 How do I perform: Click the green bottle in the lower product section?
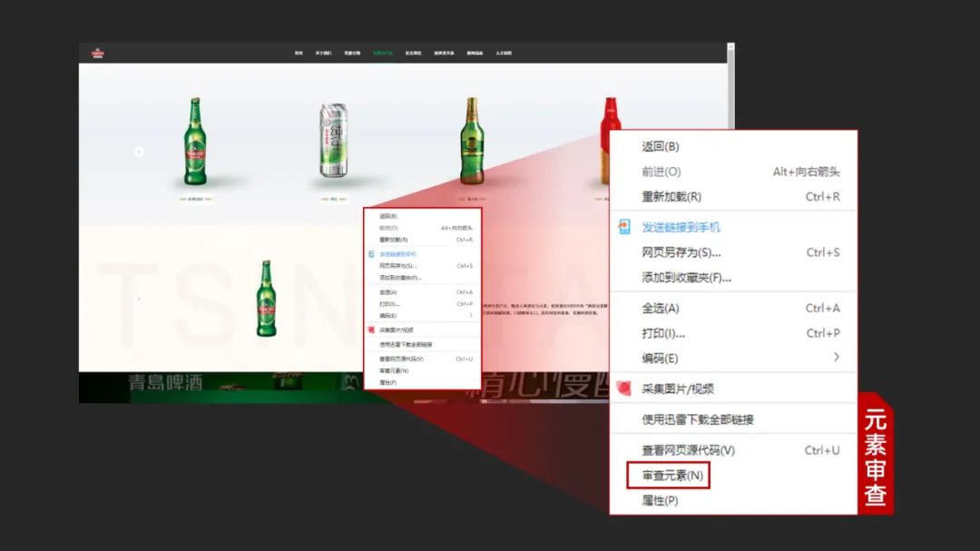(267, 299)
